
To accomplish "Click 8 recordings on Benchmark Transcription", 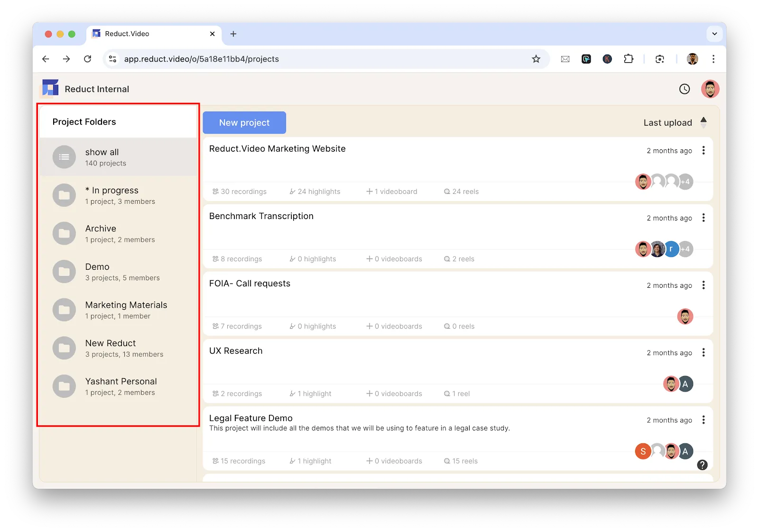I will click(237, 259).
